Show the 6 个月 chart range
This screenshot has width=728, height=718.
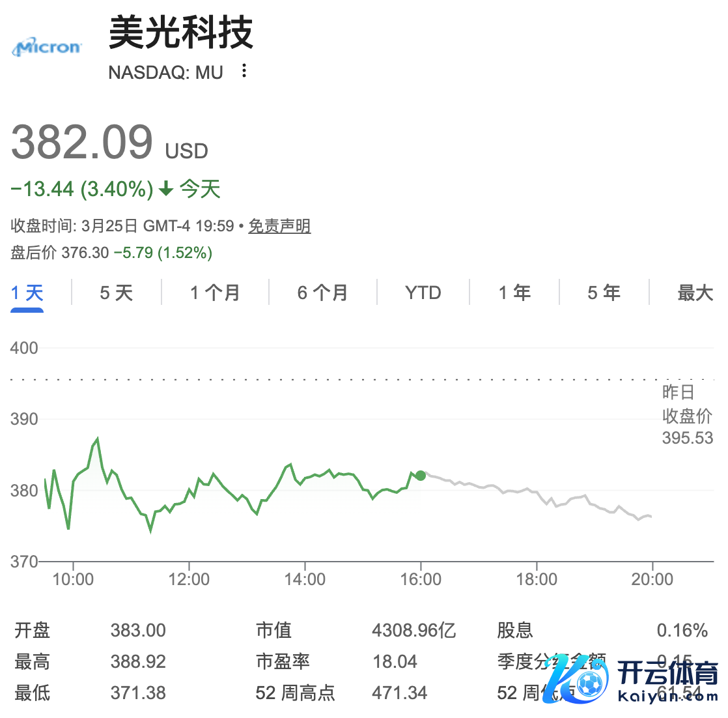coord(322,293)
